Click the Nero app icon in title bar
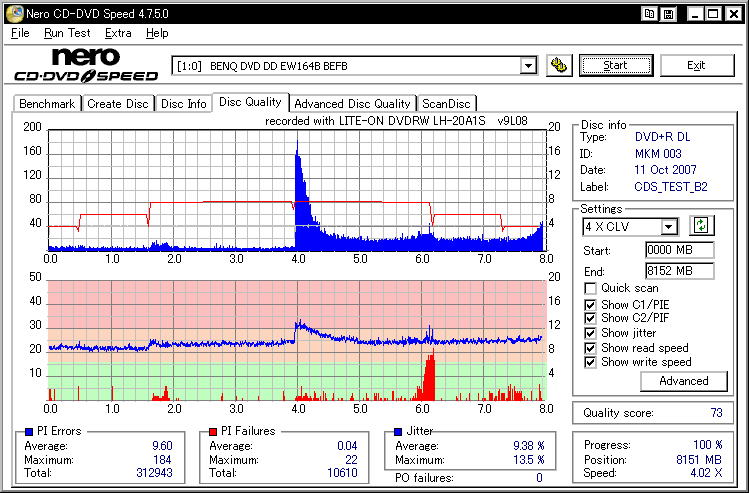 [14, 14]
